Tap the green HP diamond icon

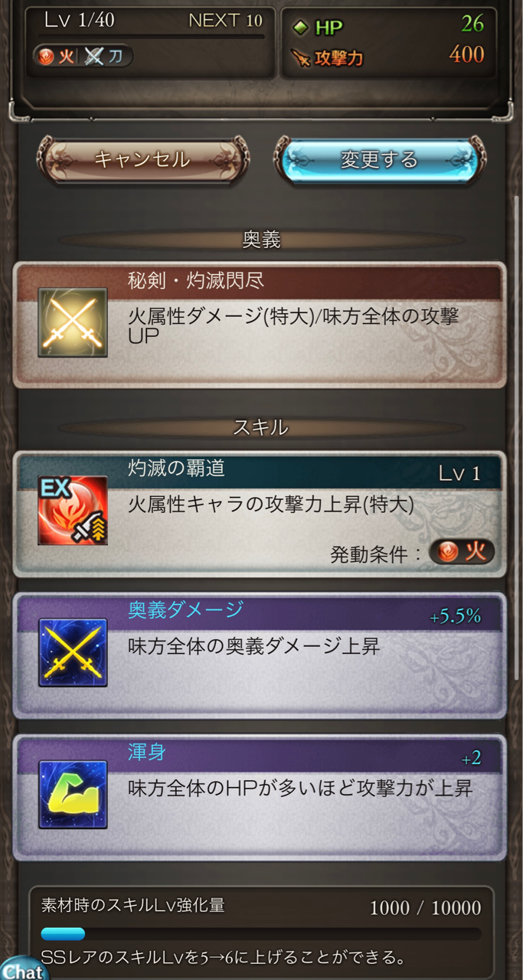301,28
